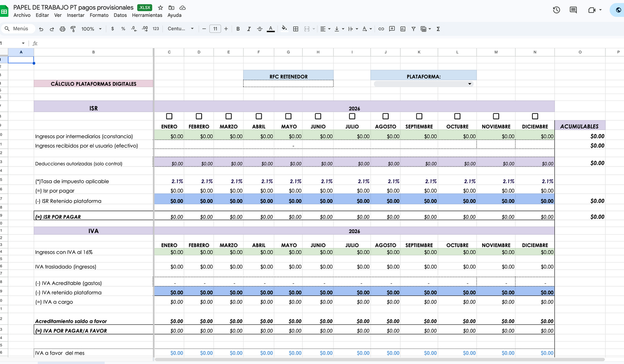This screenshot has height=364, width=624.
Task: Tick the DICIEMBRE checkbox
Action: click(535, 116)
